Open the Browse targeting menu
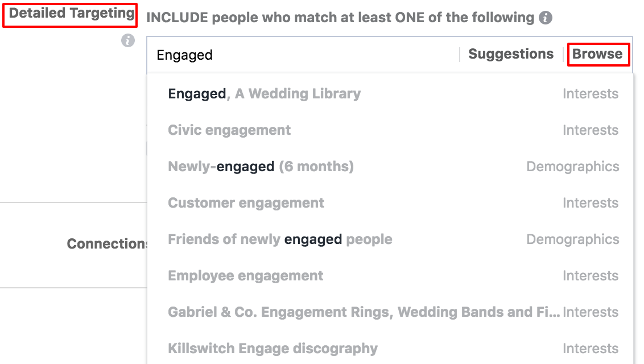The image size is (644, 364). 597,54
